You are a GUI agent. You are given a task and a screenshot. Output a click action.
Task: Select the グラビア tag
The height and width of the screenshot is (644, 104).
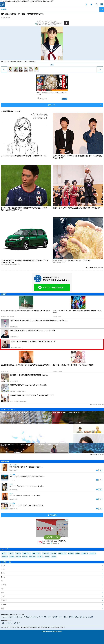point(11,553)
